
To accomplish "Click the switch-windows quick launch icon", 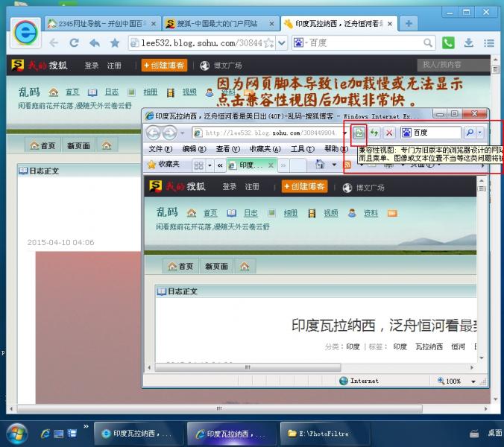I will [x=72, y=434].
